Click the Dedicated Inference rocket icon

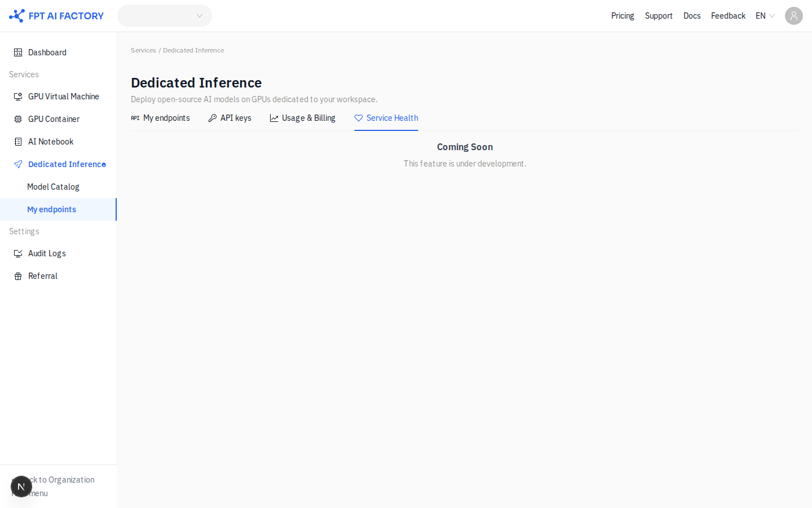pyautogui.click(x=18, y=164)
